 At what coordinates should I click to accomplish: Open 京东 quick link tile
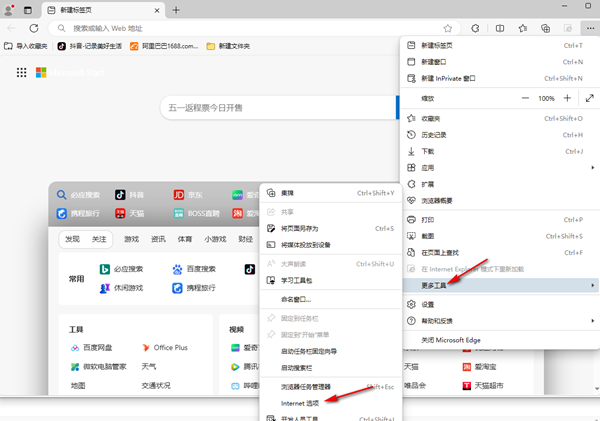click(188, 195)
